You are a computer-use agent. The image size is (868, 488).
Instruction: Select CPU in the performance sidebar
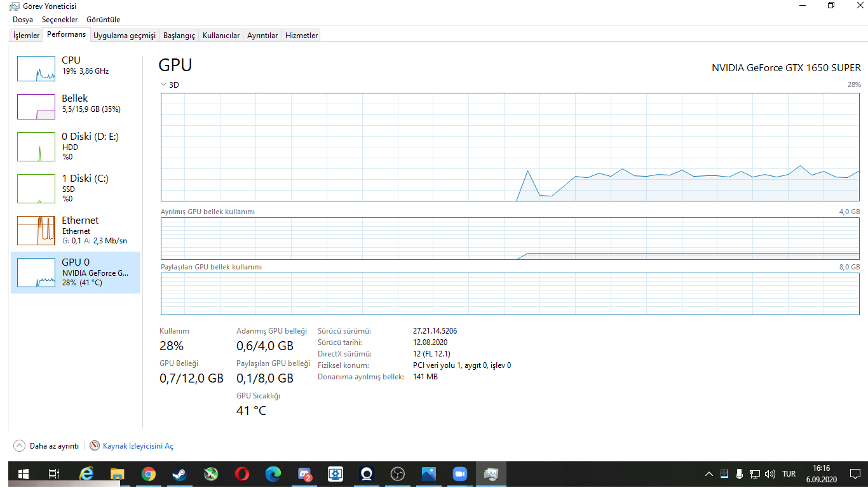point(76,68)
